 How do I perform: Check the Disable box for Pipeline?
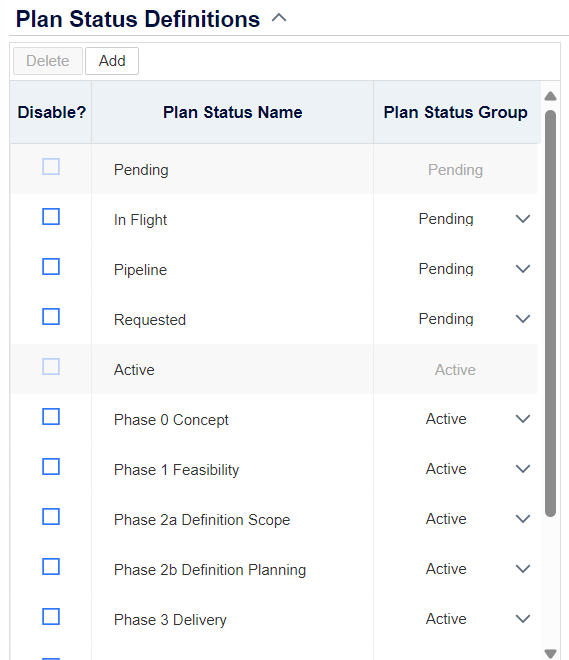[x=51, y=267]
